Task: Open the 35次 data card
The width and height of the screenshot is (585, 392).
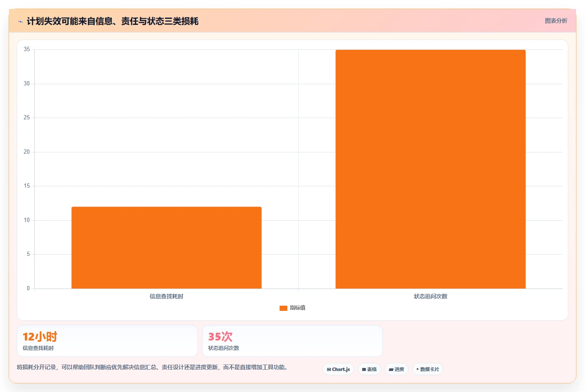Action: [x=292, y=341]
